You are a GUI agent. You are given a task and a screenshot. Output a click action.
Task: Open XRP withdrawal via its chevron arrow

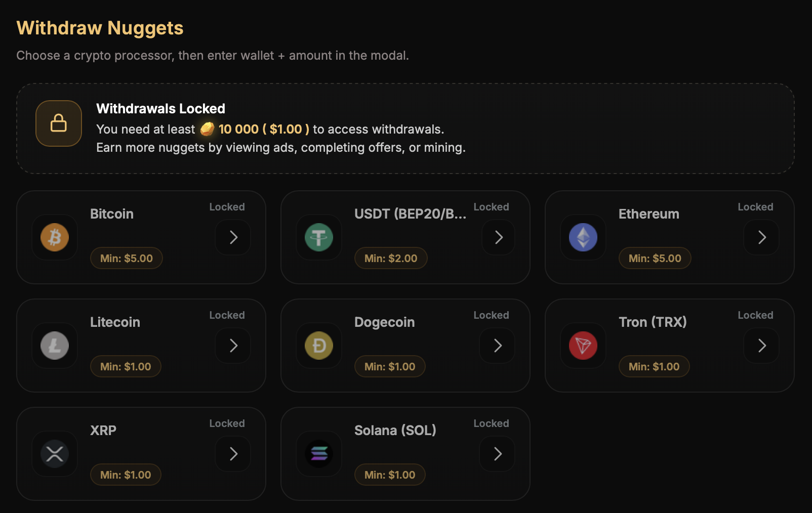233,454
